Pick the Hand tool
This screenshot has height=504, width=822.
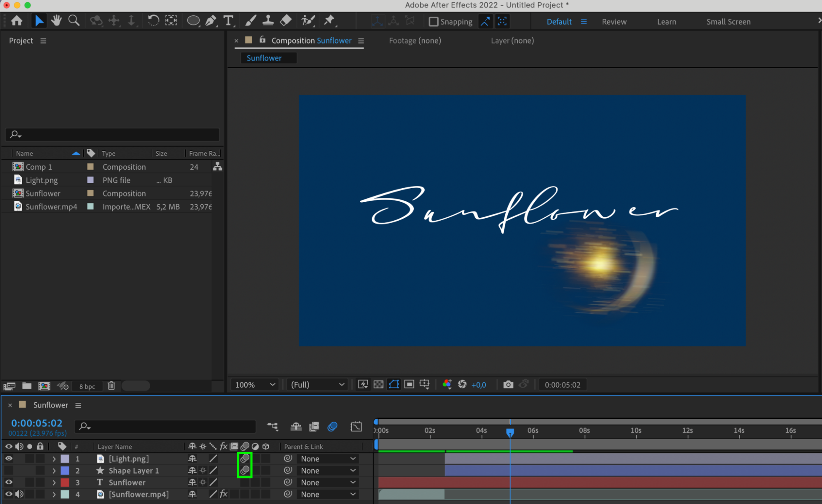[56, 20]
